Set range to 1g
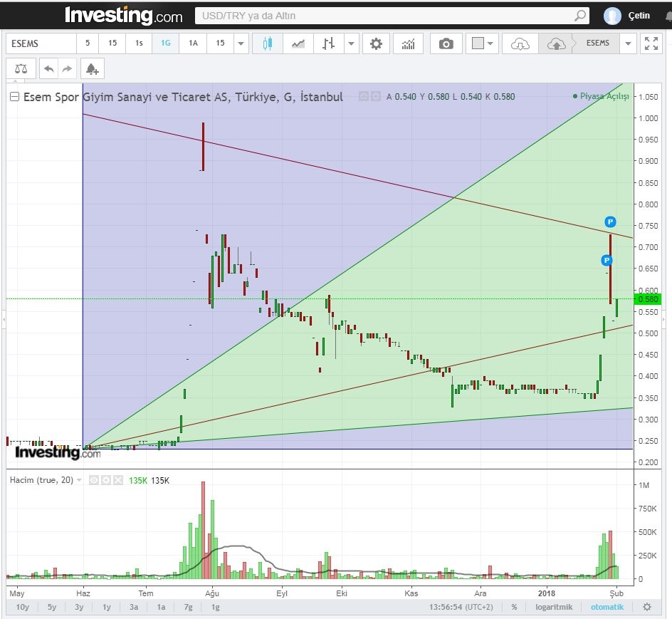The height and width of the screenshot is (619, 672). click(216, 607)
